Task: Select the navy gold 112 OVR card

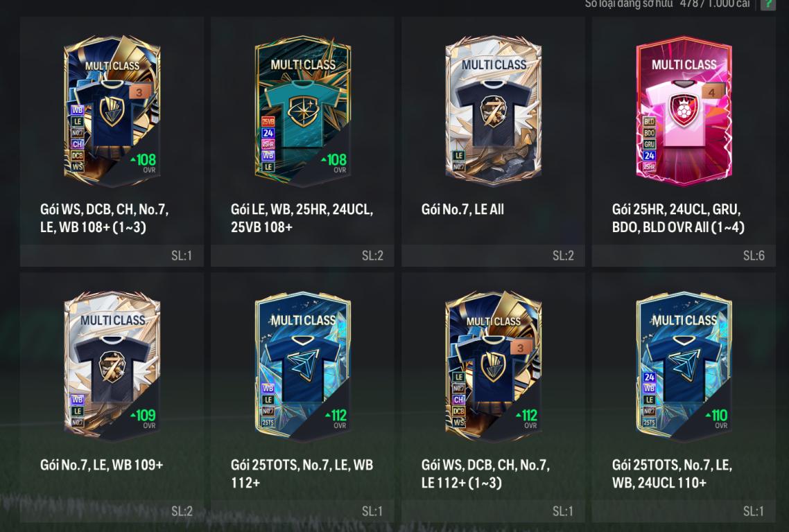Action: pos(493,366)
